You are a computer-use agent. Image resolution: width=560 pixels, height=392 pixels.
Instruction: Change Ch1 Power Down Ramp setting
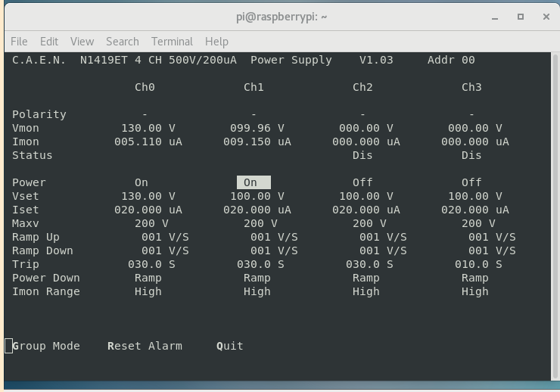(x=257, y=278)
